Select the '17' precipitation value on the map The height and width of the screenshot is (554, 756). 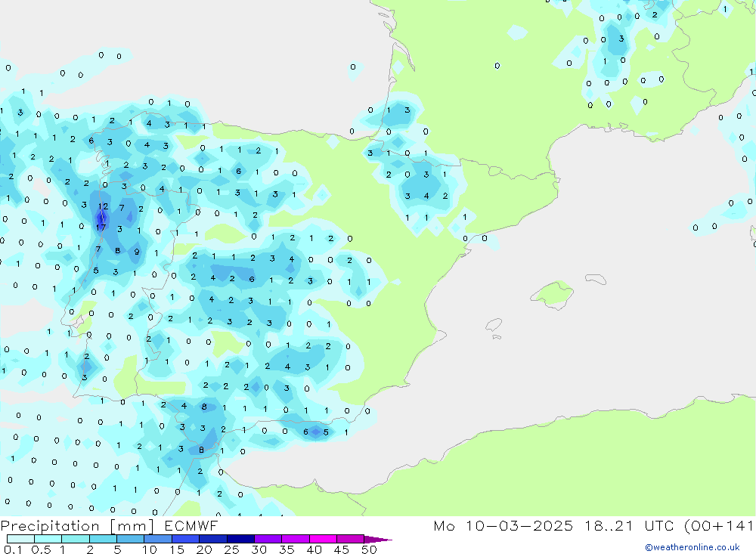point(101,227)
